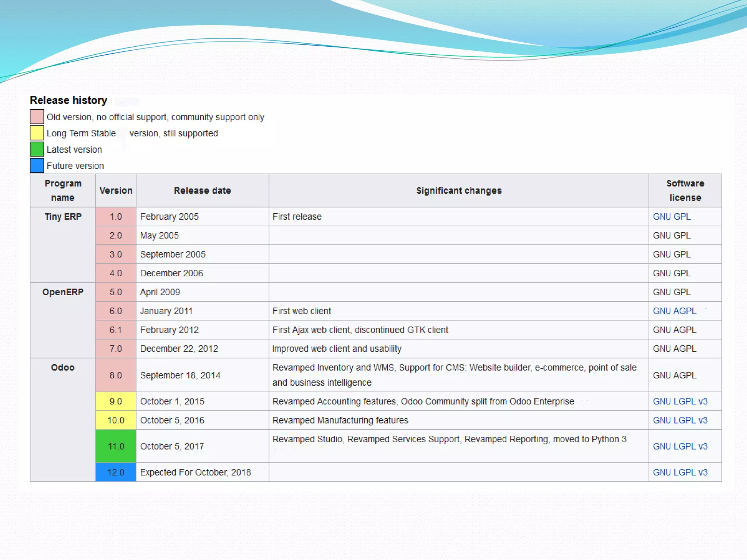This screenshot has width=747, height=560.
Task: Click the green Latest version swatch
Action: coord(37,149)
